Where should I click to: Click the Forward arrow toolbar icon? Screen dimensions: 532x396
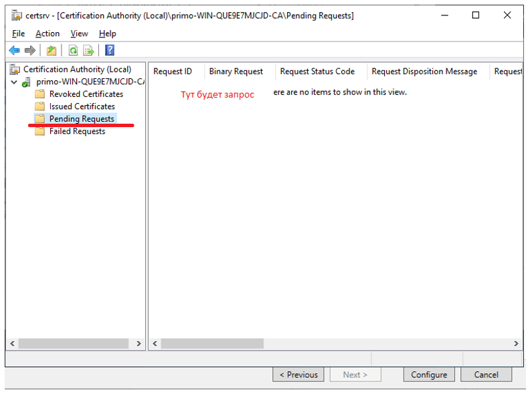coord(30,50)
